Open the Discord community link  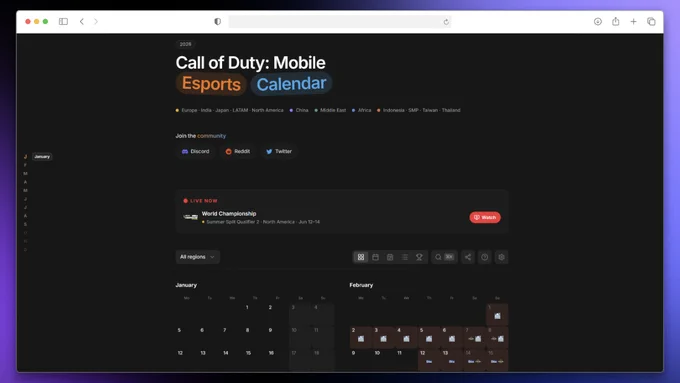coord(196,151)
